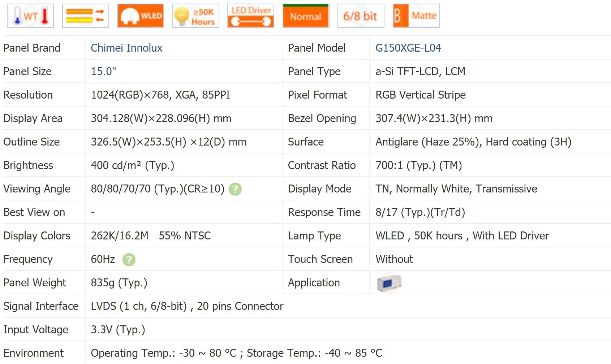Click the Panel Model row label
Image resolution: width=611 pixels, height=364 pixels.
[317, 48]
